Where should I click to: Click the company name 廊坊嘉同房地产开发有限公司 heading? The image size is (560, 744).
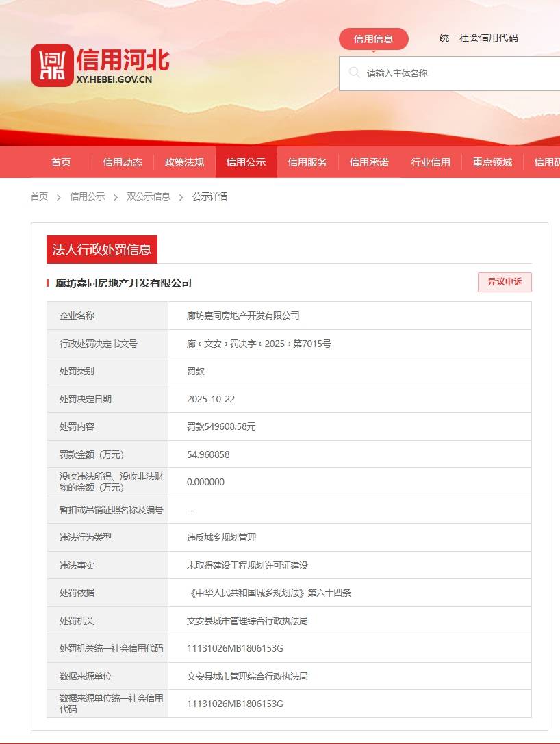(x=125, y=282)
